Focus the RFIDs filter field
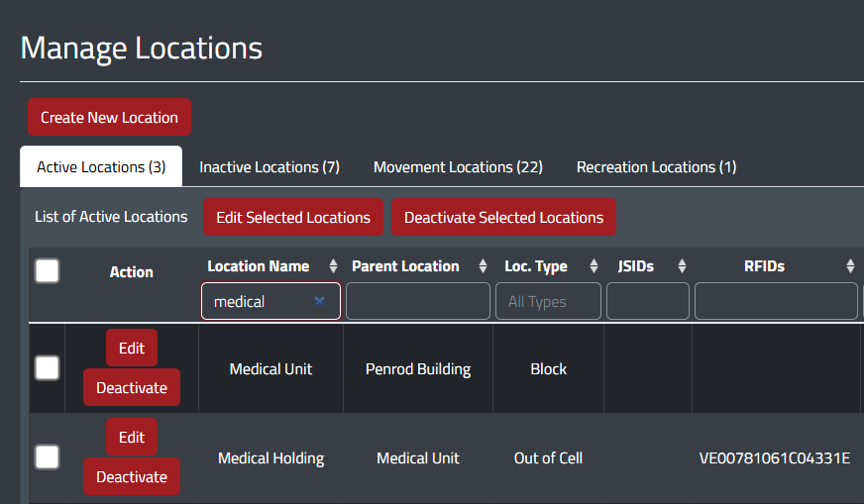The image size is (864, 504). pos(777,301)
